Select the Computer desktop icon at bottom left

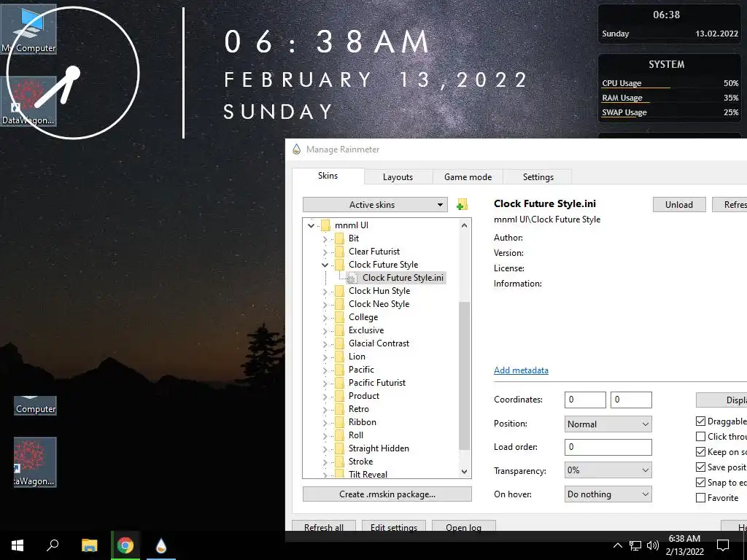[x=35, y=405]
